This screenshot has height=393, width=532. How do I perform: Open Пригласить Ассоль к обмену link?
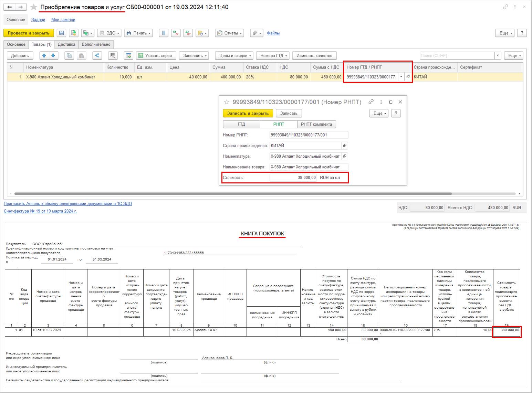tap(68, 204)
